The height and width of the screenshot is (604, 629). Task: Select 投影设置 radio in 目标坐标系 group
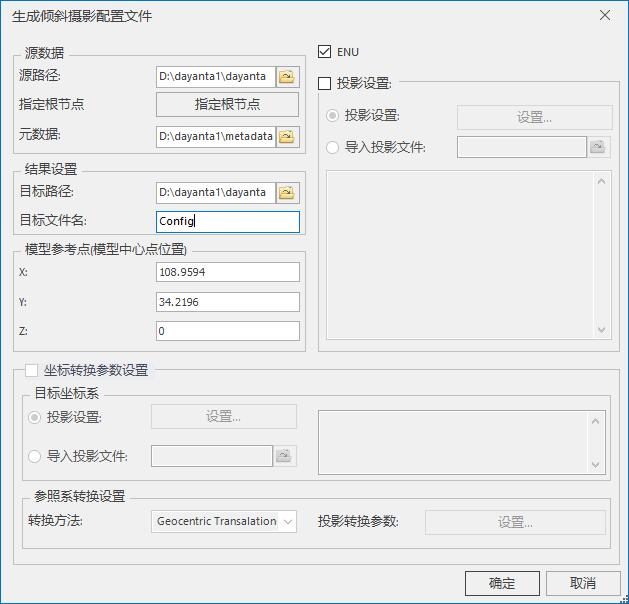click(34, 418)
